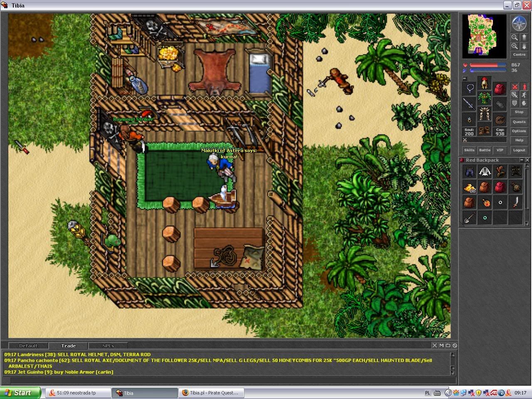Select the rope in ammo slot
532x399 pixels.
point(500,119)
